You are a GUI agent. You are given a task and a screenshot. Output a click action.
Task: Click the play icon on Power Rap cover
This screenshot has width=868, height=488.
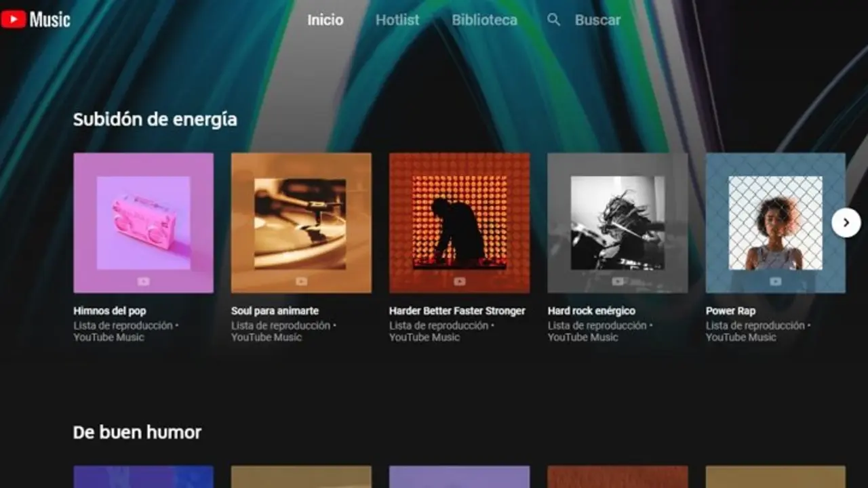tap(776, 281)
